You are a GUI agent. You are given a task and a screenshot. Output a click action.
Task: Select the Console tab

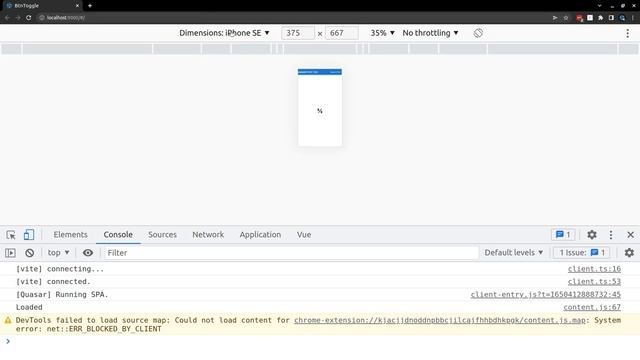[x=118, y=235]
